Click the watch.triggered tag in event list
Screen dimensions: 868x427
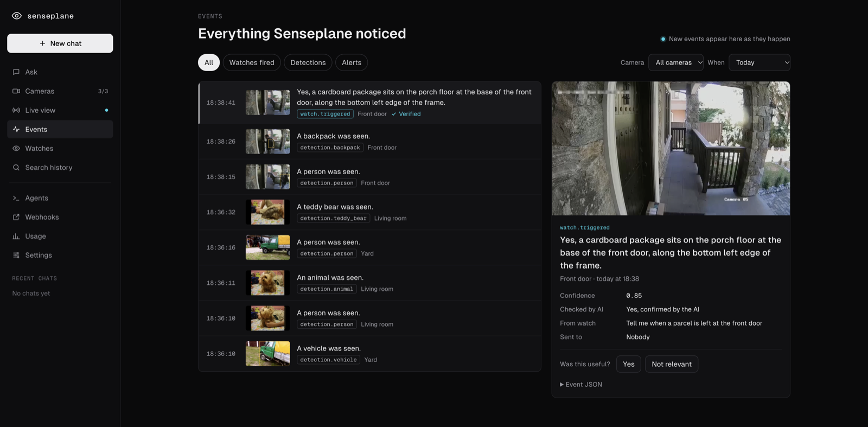coord(325,114)
